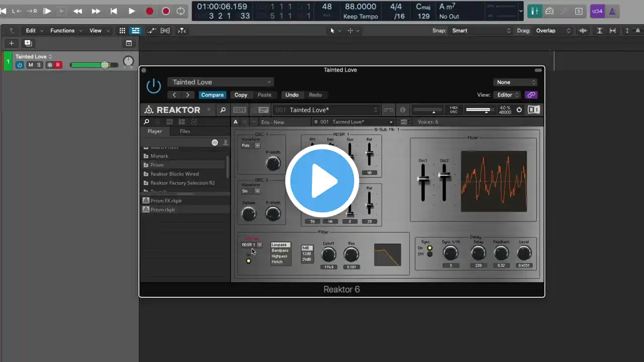644x362 pixels.
Task: Click the solid red Record button
Action: [149, 11]
